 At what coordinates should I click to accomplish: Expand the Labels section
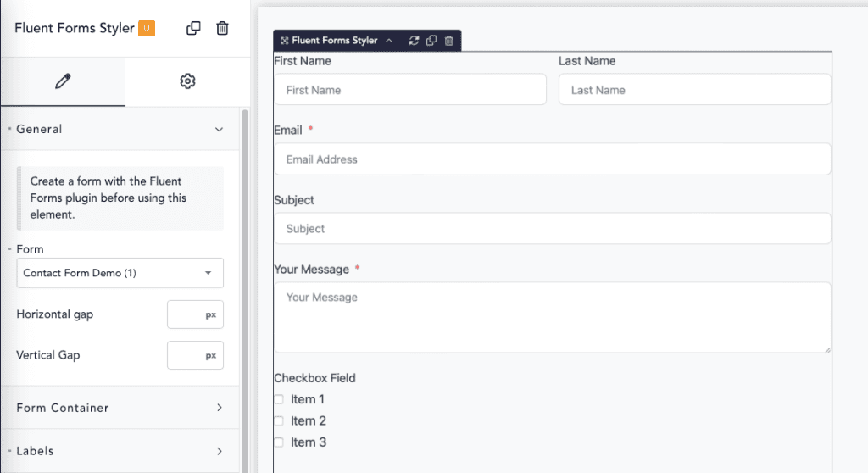pyautogui.click(x=120, y=451)
